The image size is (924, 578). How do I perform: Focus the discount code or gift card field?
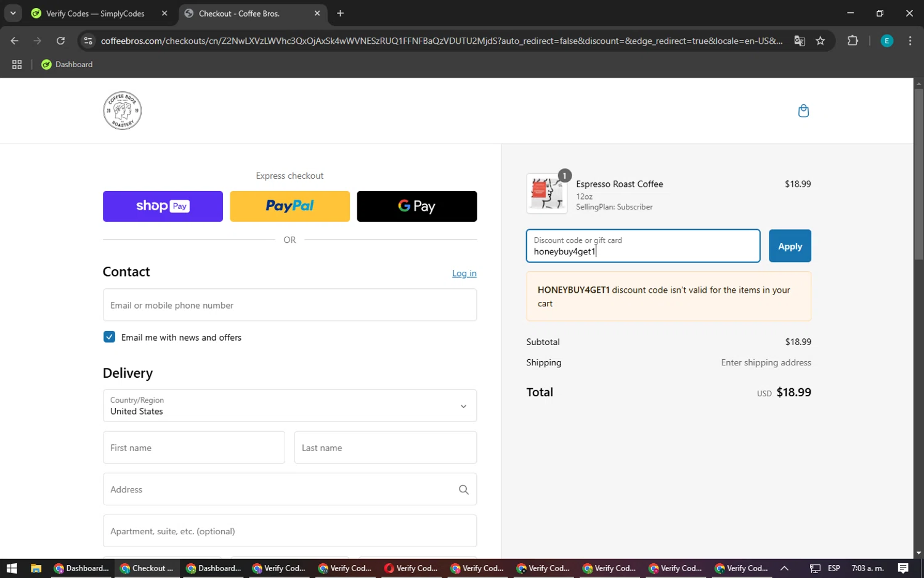click(643, 246)
